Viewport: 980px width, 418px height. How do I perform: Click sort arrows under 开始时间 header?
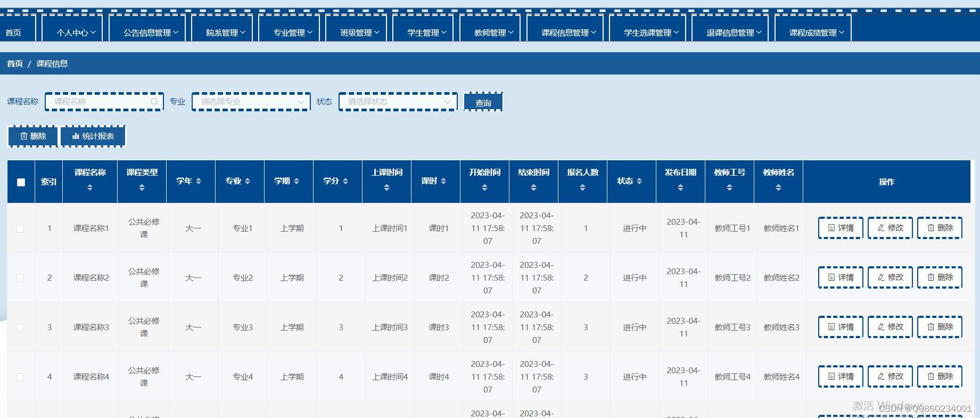[484, 187]
